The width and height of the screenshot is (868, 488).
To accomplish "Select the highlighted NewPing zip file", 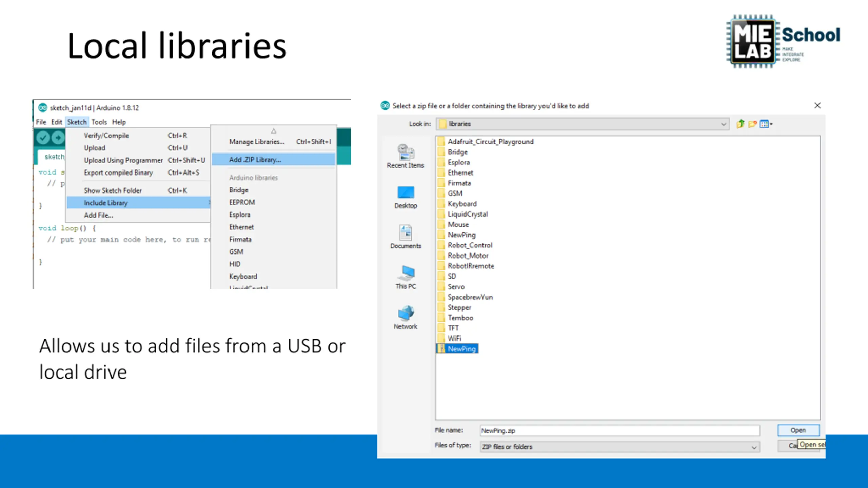I will [x=457, y=349].
